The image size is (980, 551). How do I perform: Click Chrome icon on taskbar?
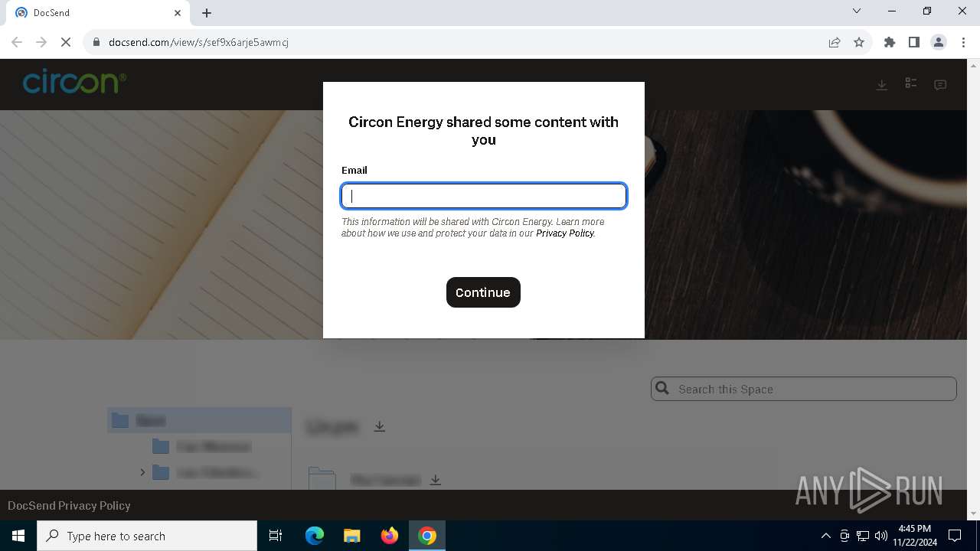coord(427,536)
